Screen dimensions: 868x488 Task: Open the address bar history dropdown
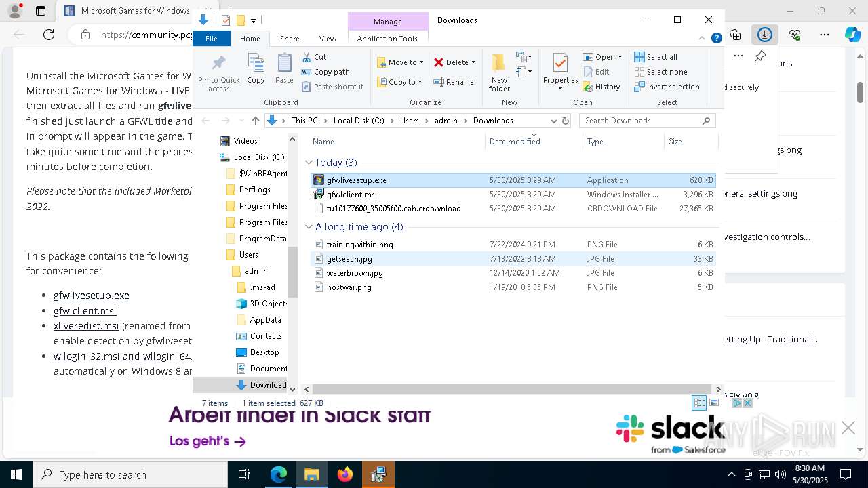click(553, 121)
